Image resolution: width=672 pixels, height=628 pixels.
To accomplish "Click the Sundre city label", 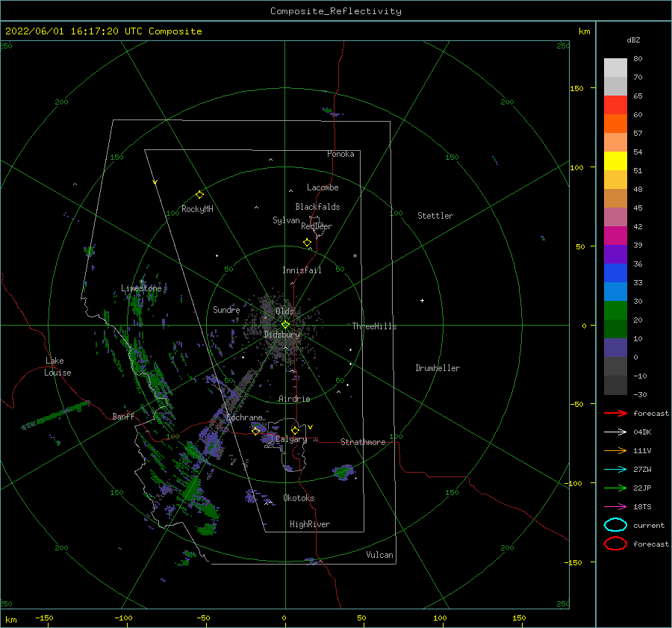I will tap(226, 309).
